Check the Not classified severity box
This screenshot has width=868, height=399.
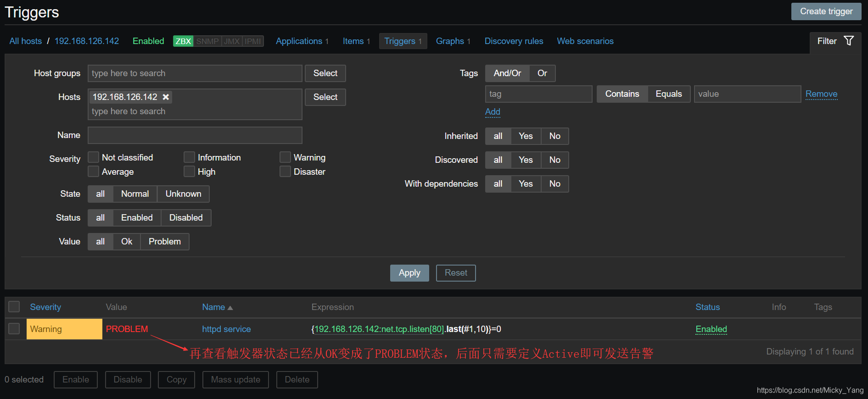[93, 157]
